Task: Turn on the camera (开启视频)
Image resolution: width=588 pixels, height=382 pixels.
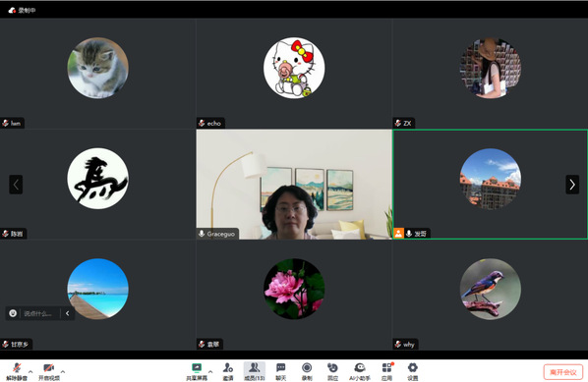Action: 49,371
